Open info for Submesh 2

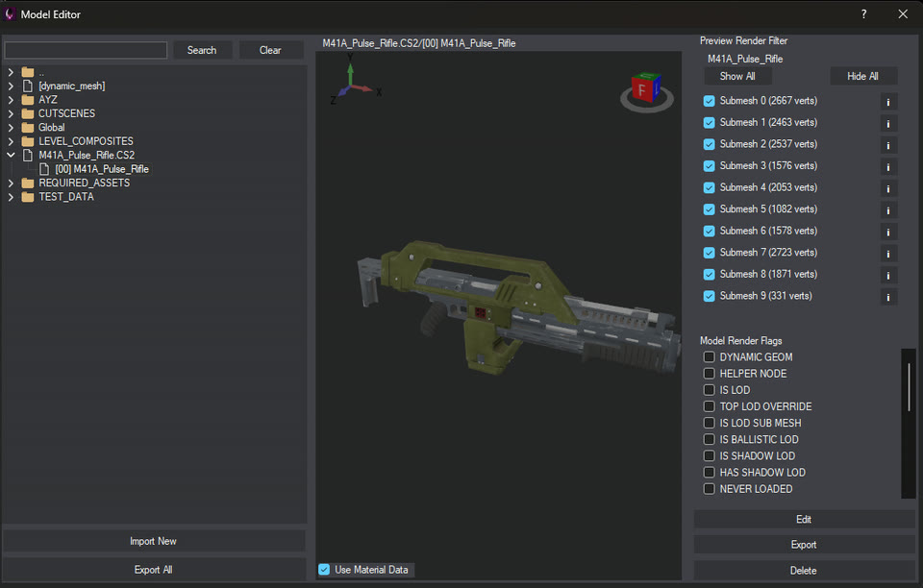[888, 145]
